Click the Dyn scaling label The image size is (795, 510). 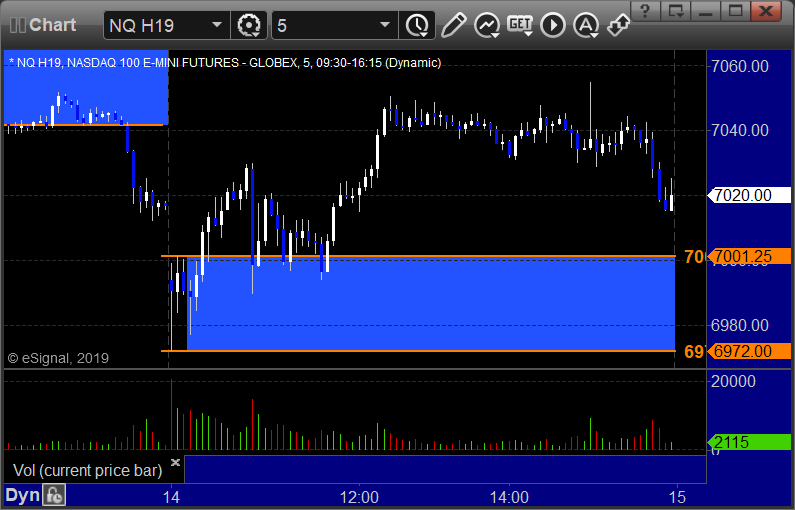pyautogui.click(x=22, y=495)
